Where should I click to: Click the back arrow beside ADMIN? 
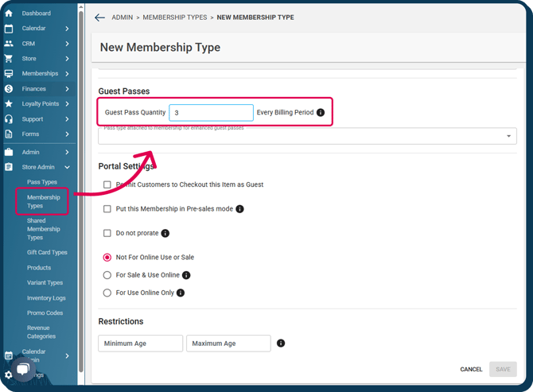(x=99, y=17)
